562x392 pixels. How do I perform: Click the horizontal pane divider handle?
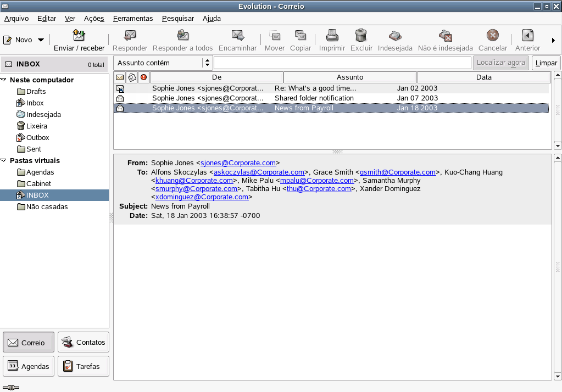[x=337, y=152]
